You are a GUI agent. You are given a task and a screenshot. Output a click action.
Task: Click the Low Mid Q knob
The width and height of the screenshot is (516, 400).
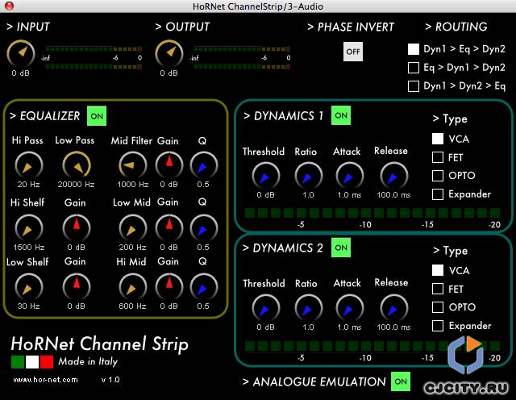coord(203,228)
